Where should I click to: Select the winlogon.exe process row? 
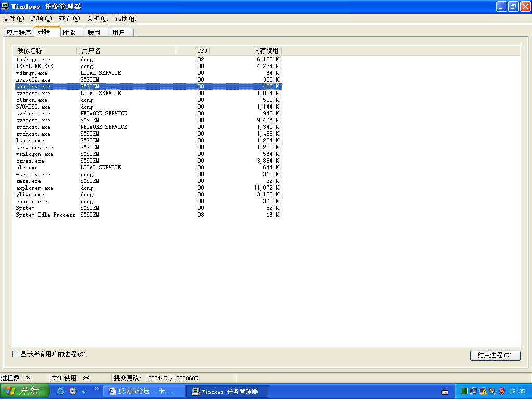(x=148, y=154)
